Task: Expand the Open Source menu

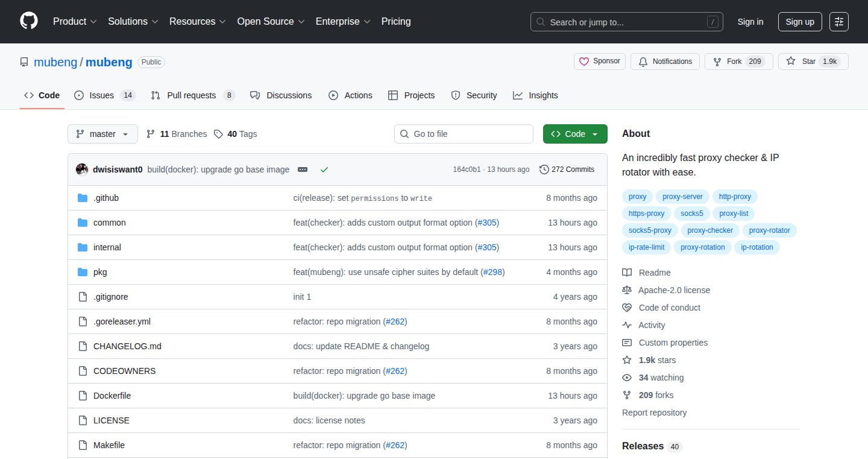Action: pyautogui.click(x=271, y=22)
